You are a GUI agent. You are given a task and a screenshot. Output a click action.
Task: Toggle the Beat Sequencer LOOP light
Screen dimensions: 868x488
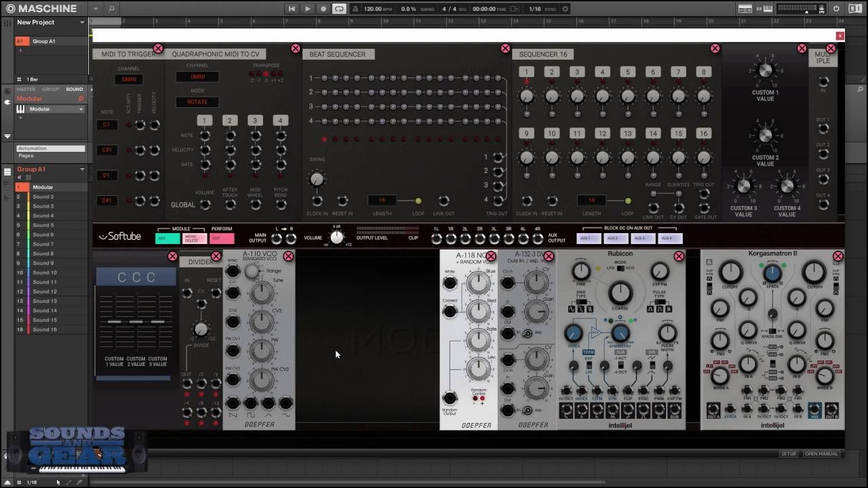point(418,201)
